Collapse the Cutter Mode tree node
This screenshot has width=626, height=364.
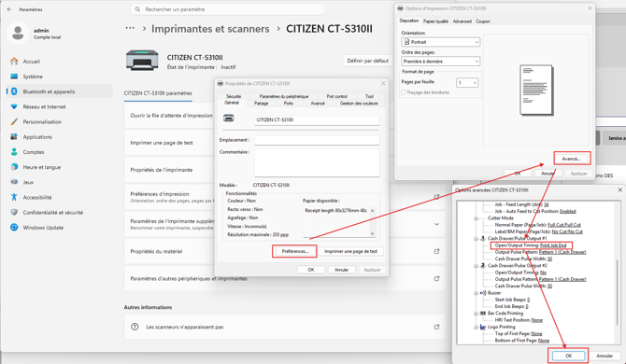476,218
